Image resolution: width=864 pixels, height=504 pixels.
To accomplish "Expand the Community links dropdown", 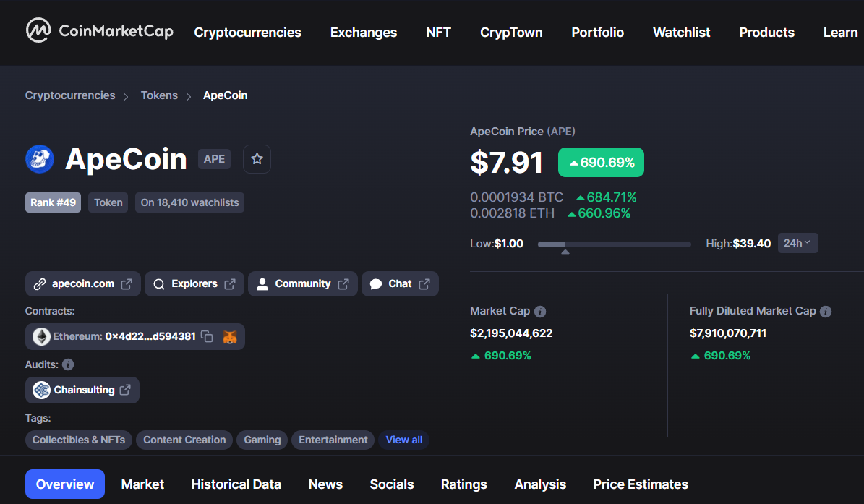I will [x=303, y=283].
